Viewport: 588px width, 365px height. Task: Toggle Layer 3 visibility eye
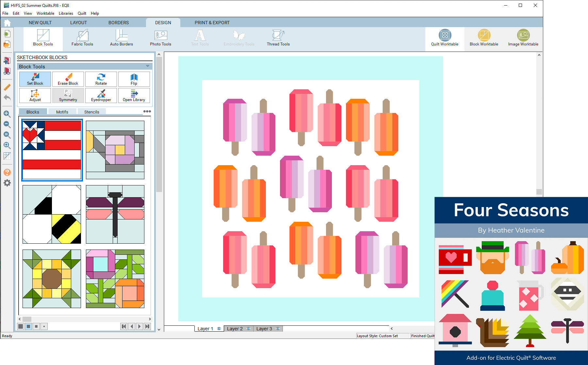coord(278,329)
